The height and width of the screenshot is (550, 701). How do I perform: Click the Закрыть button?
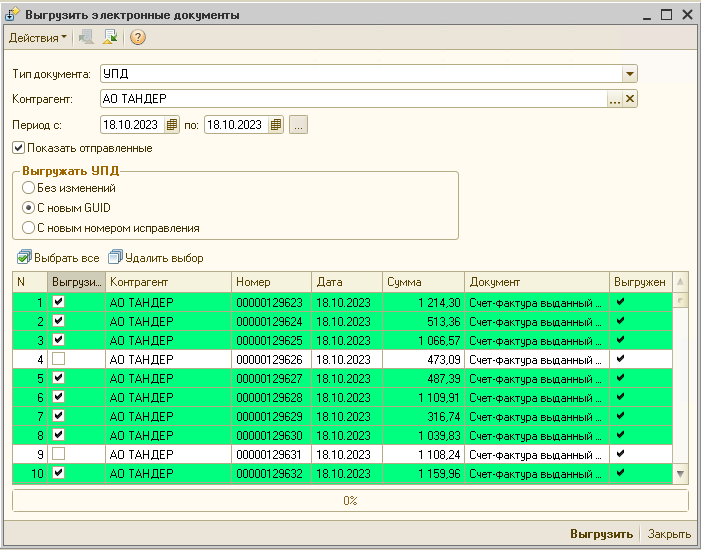669,534
